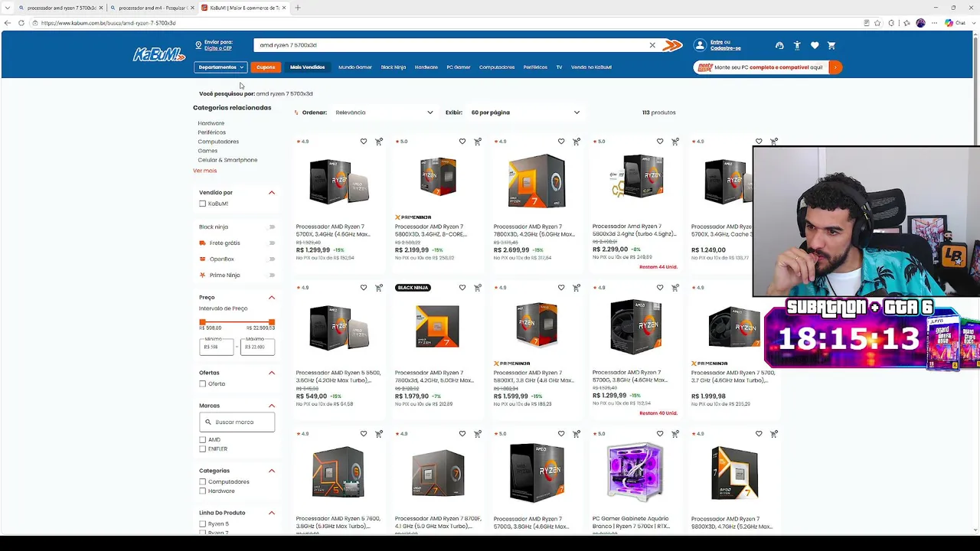Favorite the Ryzen 7 5800X3D R$ 2.199,99 product

coord(462,142)
